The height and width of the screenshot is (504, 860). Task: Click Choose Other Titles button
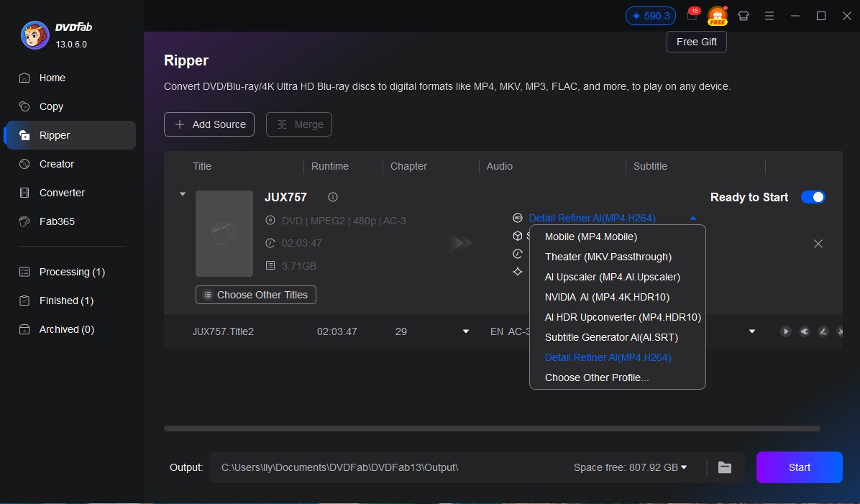pyautogui.click(x=255, y=295)
